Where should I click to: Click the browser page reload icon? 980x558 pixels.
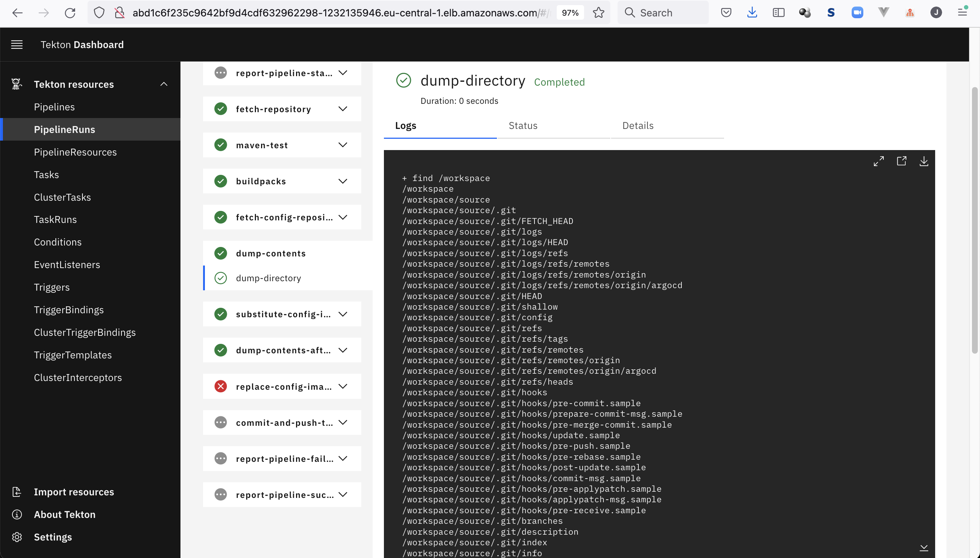[70, 13]
